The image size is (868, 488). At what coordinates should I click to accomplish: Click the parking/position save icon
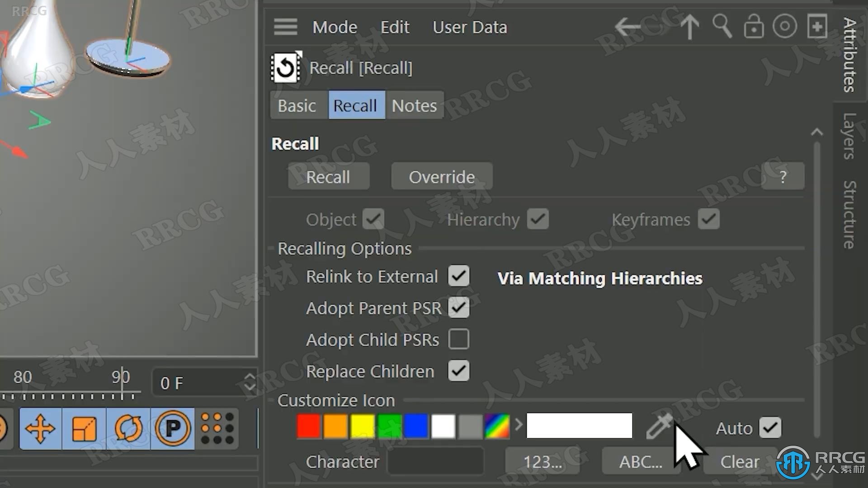174,427
